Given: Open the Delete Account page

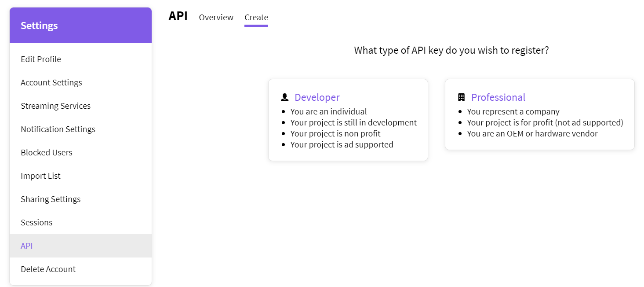Looking at the screenshot, I should click(48, 269).
